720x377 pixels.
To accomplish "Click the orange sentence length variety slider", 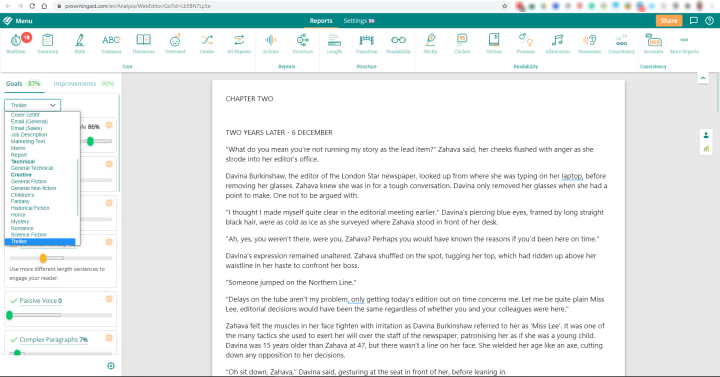I will (x=43, y=258).
